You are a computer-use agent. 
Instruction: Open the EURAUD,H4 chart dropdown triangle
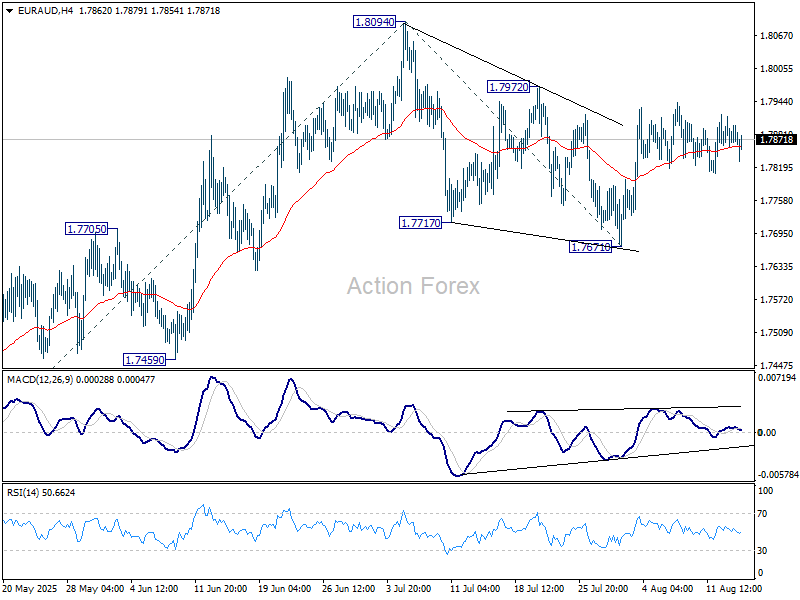[x=10, y=11]
